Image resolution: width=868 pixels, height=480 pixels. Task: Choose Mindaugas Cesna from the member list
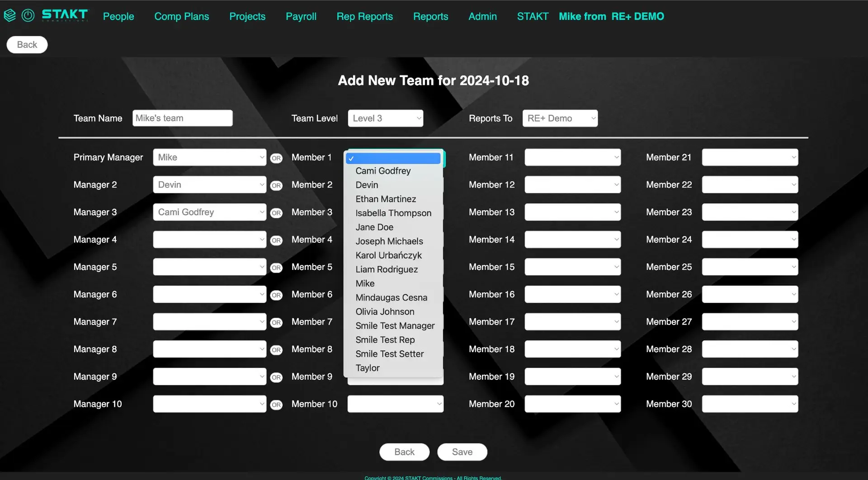(x=391, y=297)
